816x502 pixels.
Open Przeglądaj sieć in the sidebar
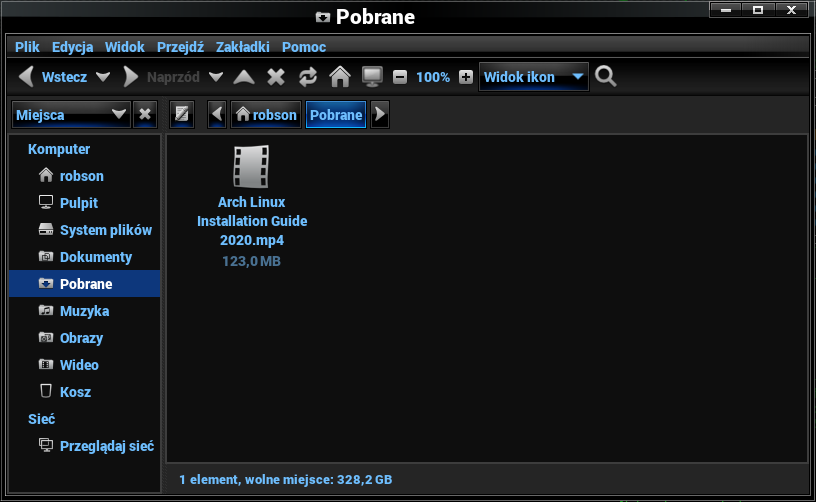(84, 446)
